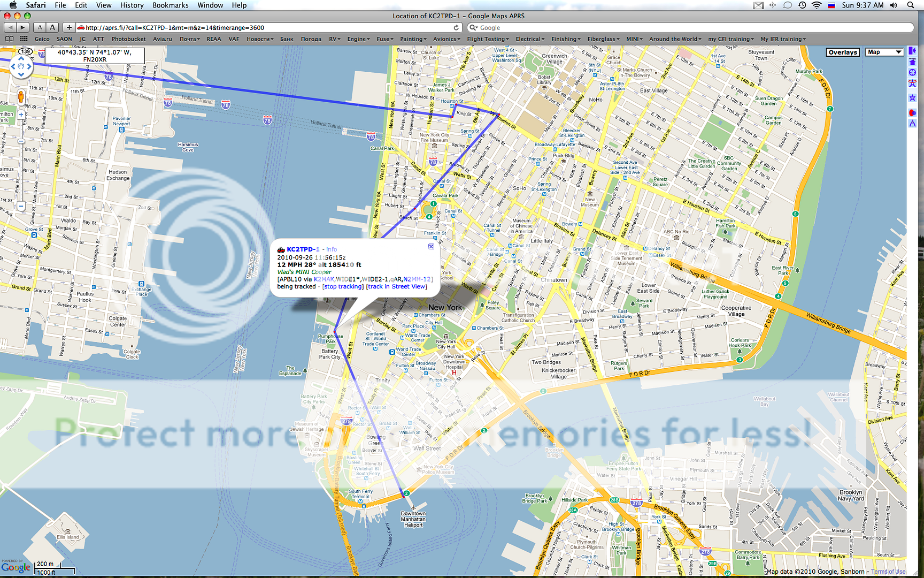Click the star icon in right sidebar
Screen dimensions: 924x578
tap(912, 98)
